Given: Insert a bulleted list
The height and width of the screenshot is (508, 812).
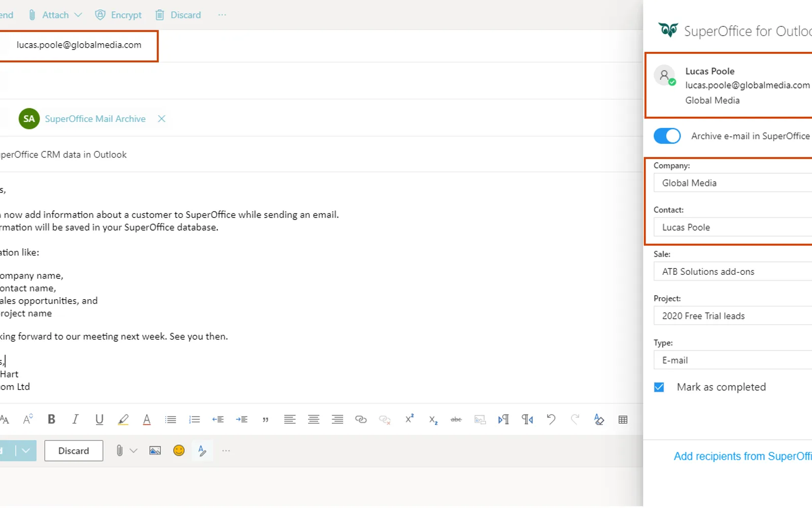Looking at the screenshot, I should coord(171,420).
